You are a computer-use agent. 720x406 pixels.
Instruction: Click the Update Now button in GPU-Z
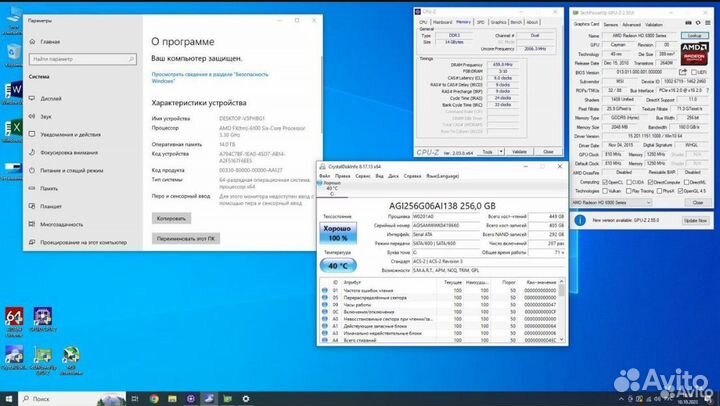click(695, 220)
